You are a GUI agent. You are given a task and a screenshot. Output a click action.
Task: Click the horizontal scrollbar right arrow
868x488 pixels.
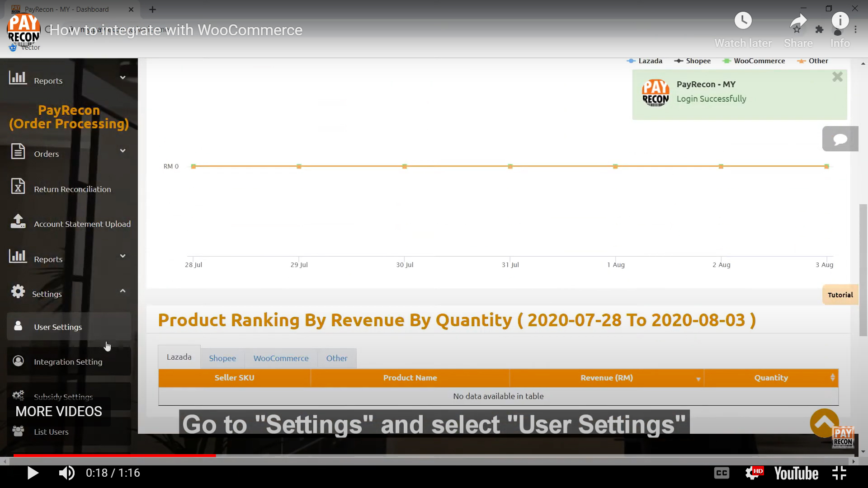coord(854,461)
